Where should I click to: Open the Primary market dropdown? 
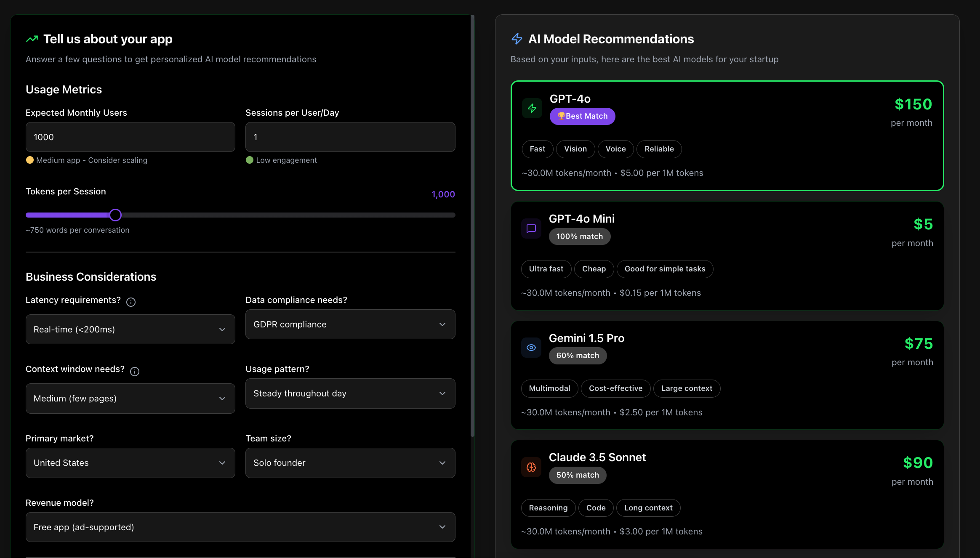[x=130, y=462]
